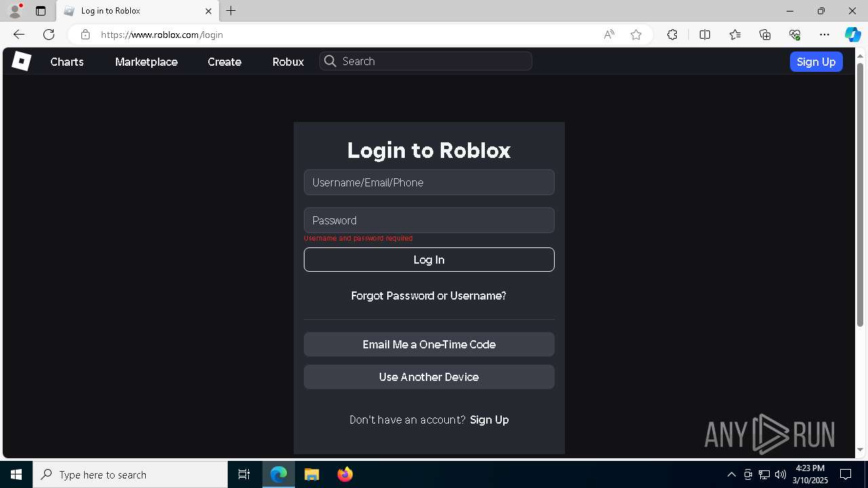The image size is (868, 488).
Task: Click the Roblox Search box
Action: [426, 61]
